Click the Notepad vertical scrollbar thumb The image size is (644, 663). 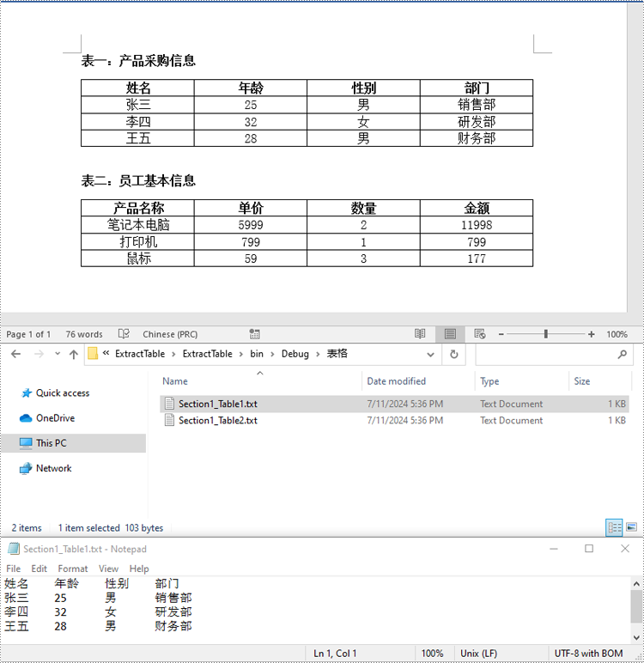point(636,606)
